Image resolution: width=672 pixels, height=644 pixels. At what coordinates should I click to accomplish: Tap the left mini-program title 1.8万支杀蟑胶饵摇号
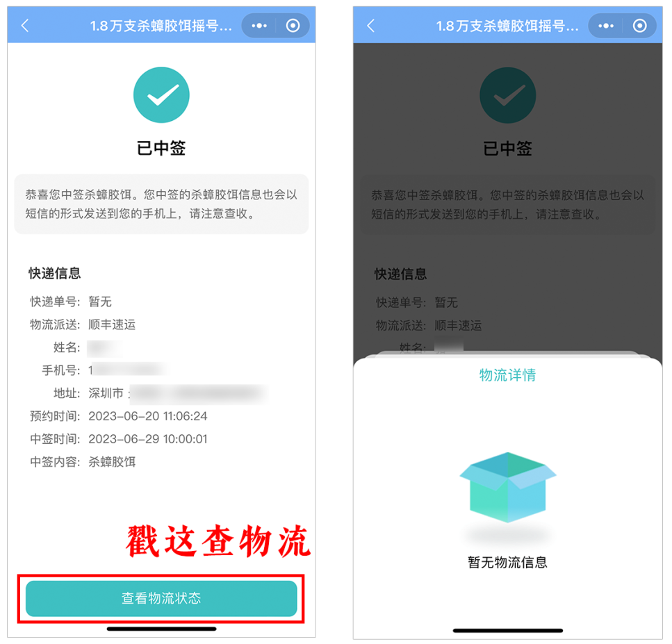point(161,26)
